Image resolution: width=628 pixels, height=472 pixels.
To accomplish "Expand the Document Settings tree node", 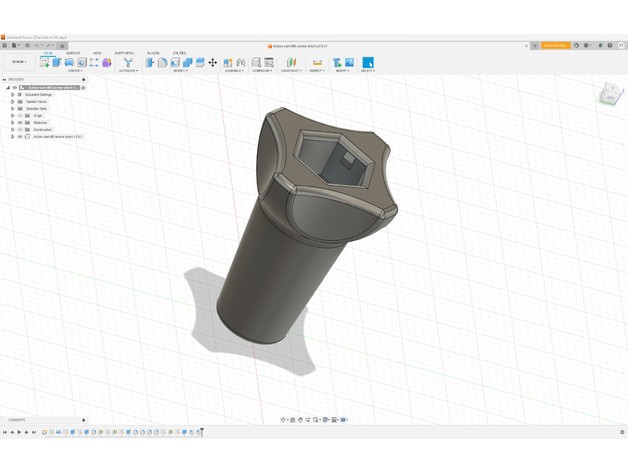I will 13,95.
